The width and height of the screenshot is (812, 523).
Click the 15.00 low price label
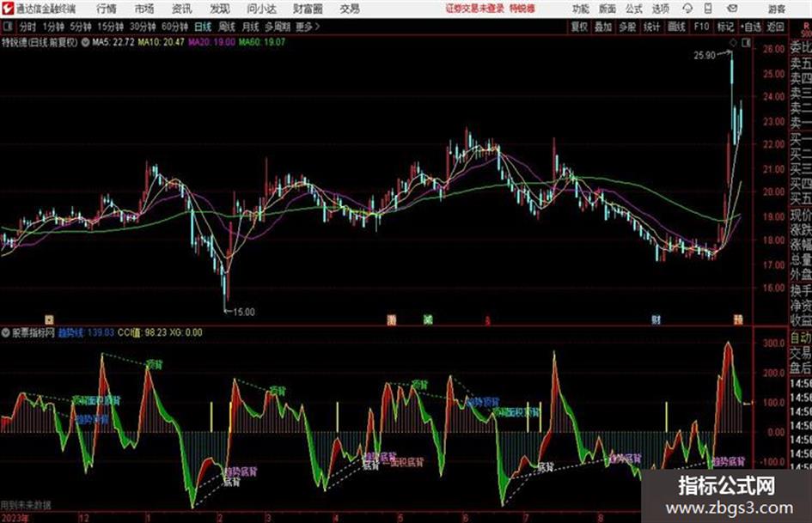(x=244, y=312)
